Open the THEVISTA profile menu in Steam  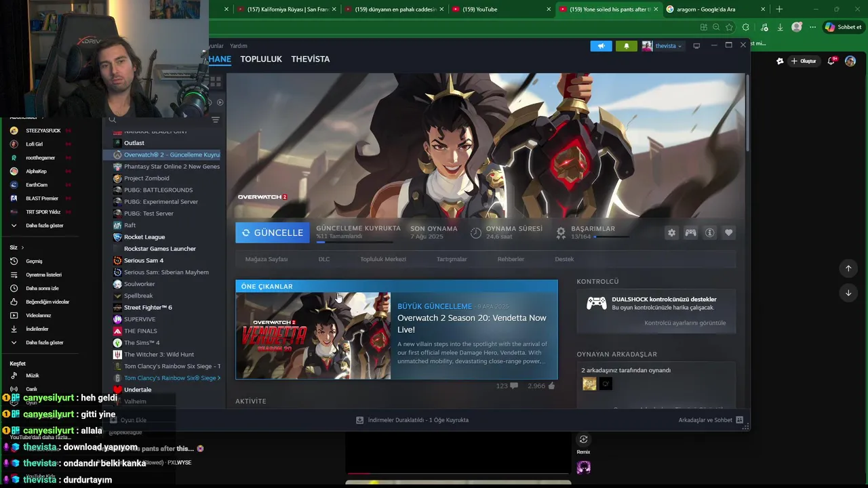(x=311, y=59)
